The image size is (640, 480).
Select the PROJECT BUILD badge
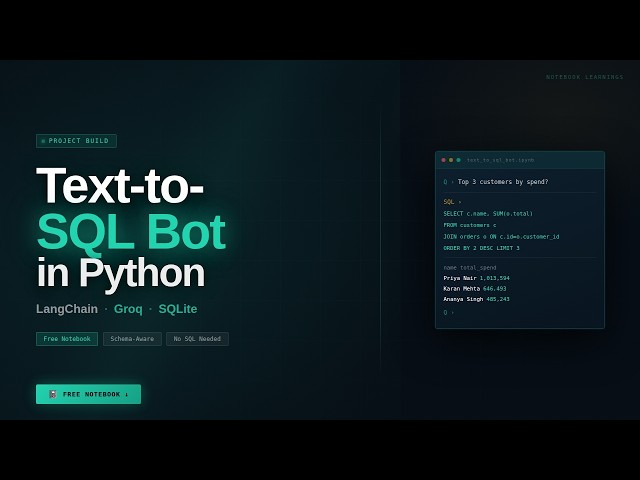pos(76,141)
